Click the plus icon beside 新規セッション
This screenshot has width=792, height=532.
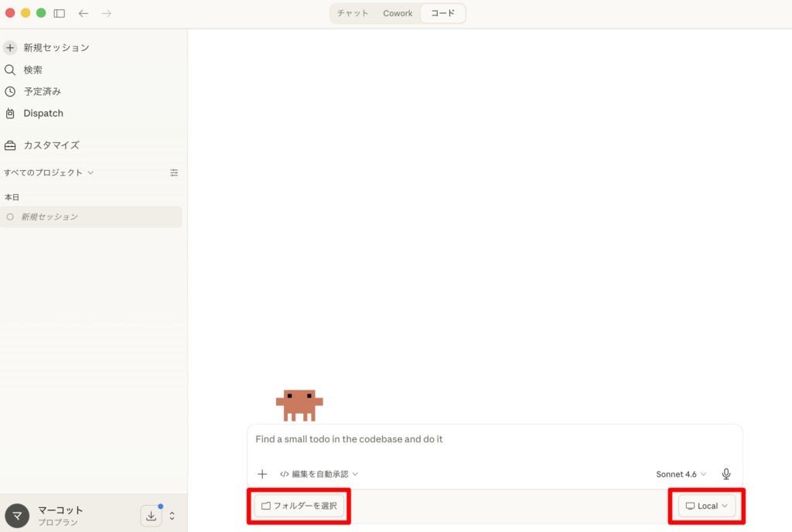click(x=10, y=47)
